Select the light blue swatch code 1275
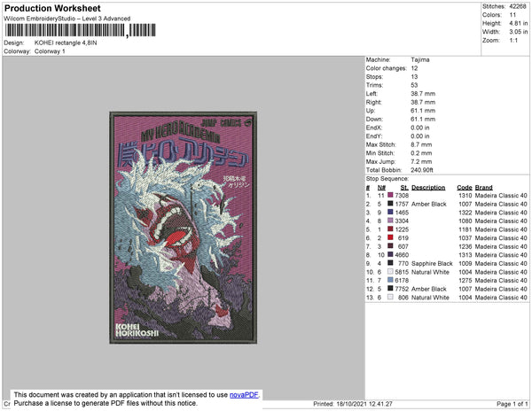This screenshot has height=411, width=532. click(x=390, y=280)
